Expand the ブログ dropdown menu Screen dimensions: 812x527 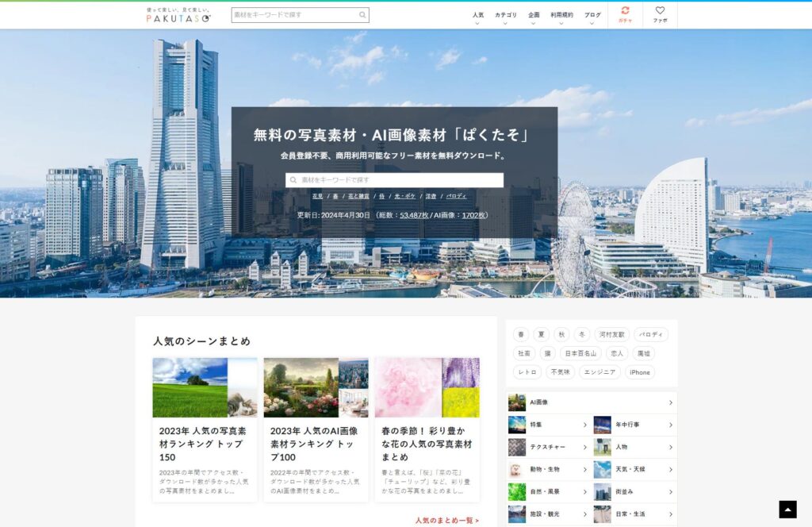(592, 17)
